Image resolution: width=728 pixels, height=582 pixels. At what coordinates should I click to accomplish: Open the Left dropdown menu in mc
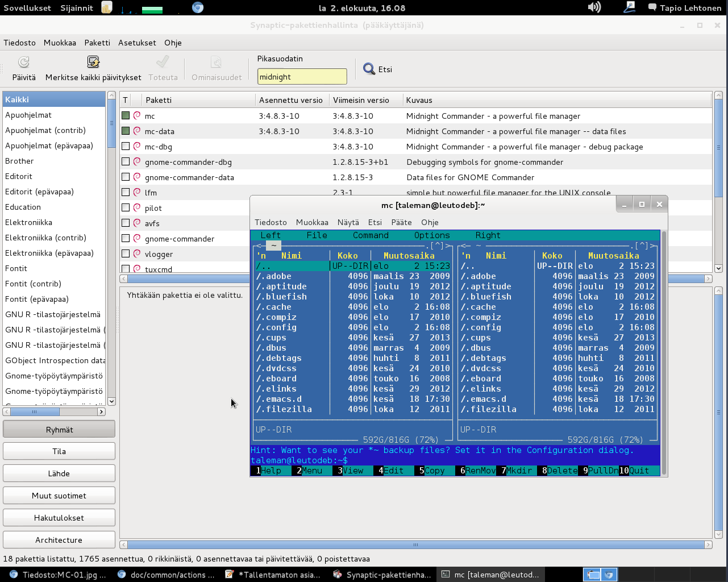[x=271, y=235]
